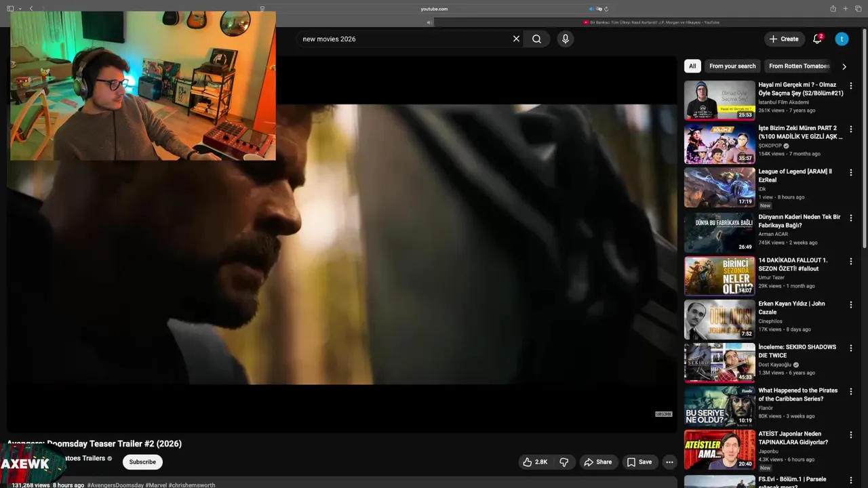Select the 'From your search' chip
Screen dimensions: 868x488
[x=732, y=66]
